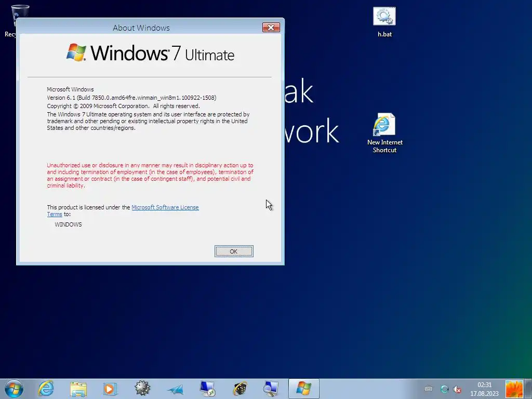
Task: Click the red unauthorized use warning text
Action: tap(150, 176)
